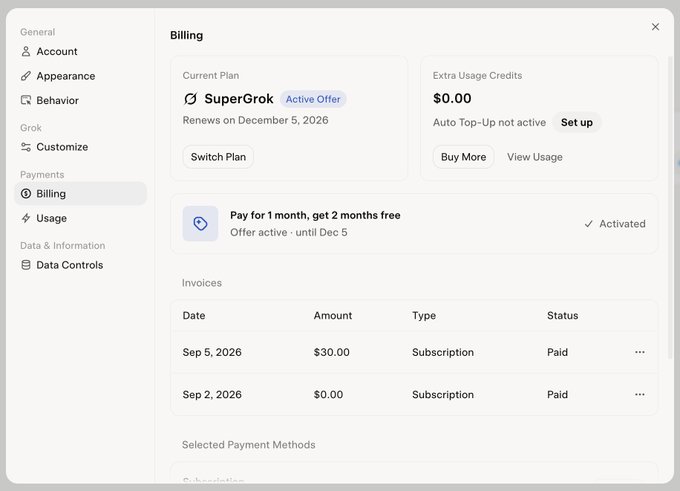Image resolution: width=680 pixels, height=491 pixels.
Task: Click the Billing page title
Action: pyautogui.click(x=186, y=35)
